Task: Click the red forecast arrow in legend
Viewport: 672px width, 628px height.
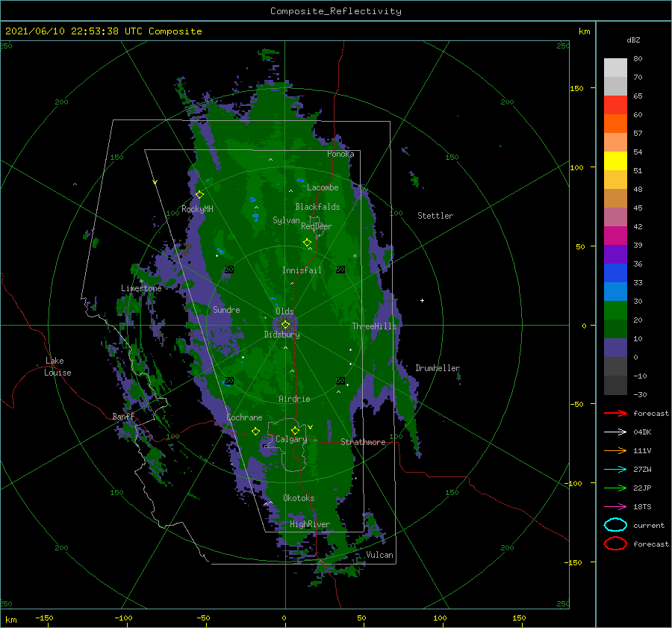Action: pyautogui.click(x=615, y=413)
